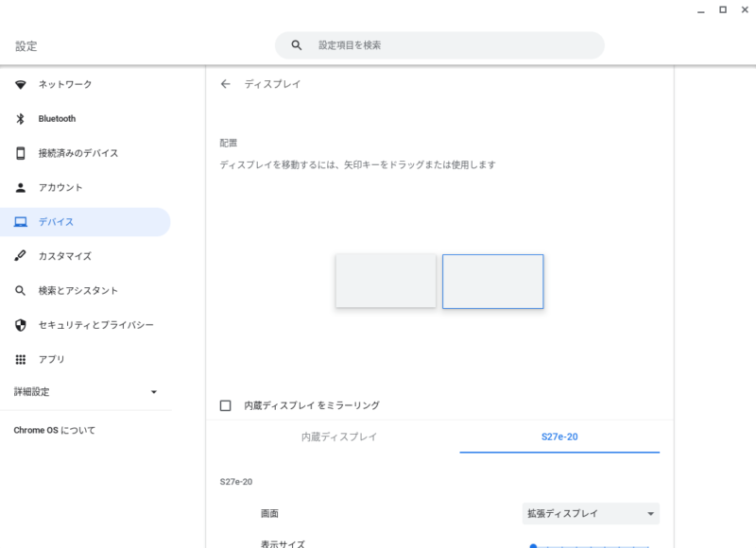This screenshot has height=548, width=756.
Task: Select the S27e-20 tab
Action: click(x=559, y=437)
